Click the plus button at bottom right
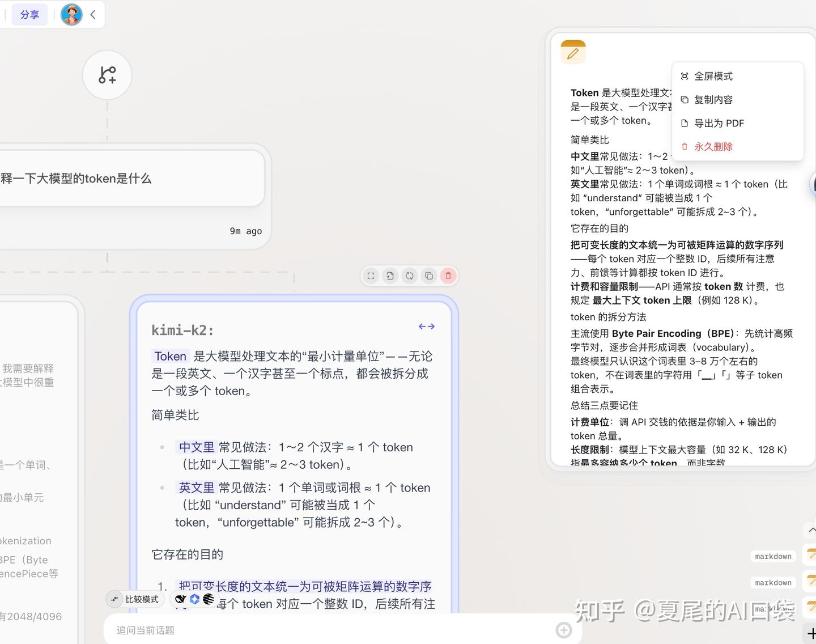Image resolution: width=816 pixels, height=644 pixels. click(x=811, y=634)
